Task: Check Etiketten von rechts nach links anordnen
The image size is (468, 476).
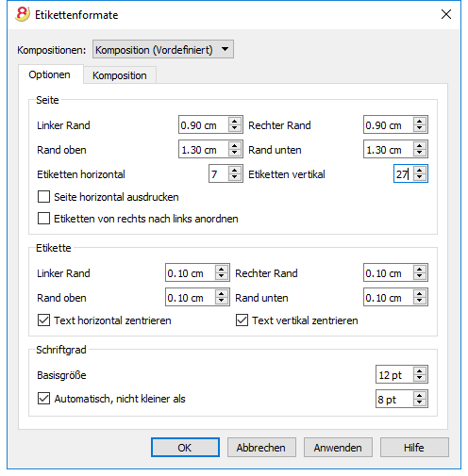Action: point(43,219)
